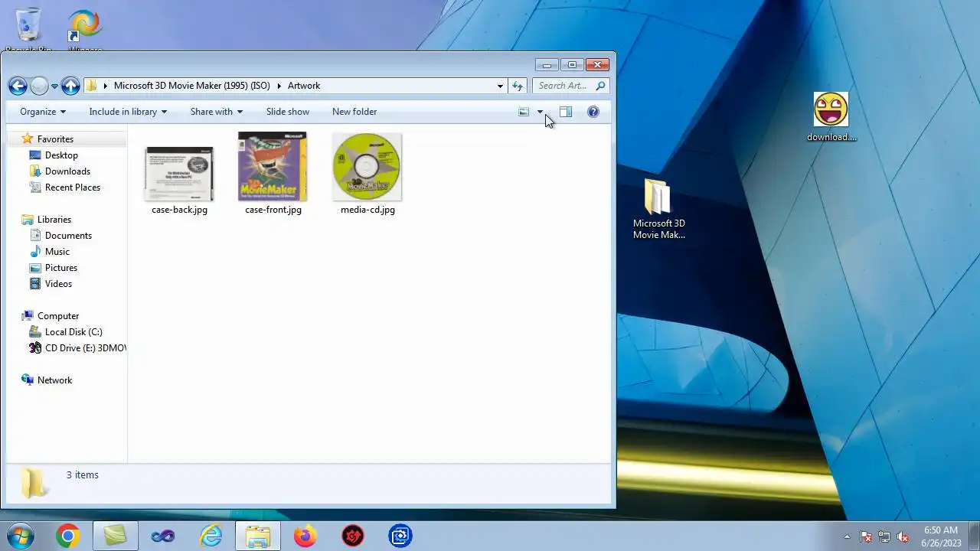The image size is (980, 551).
Task: Switch to Windows Explorer taskbar button
Action: (x=258, y=536)
